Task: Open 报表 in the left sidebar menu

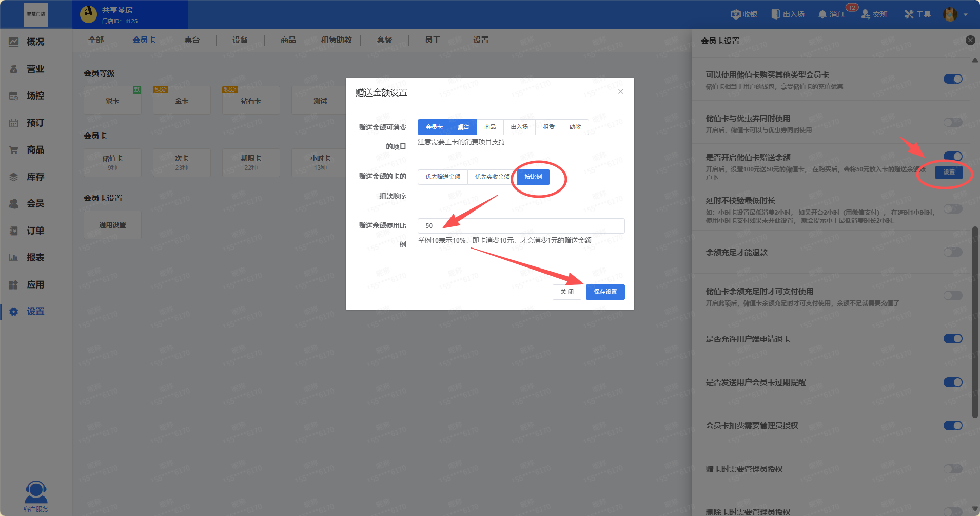Action: click(x=35, y=258)
